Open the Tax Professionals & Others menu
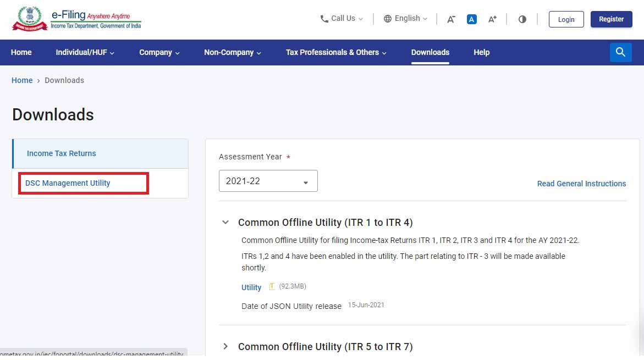Screen dimensions: 644x360 click(335, 52)
